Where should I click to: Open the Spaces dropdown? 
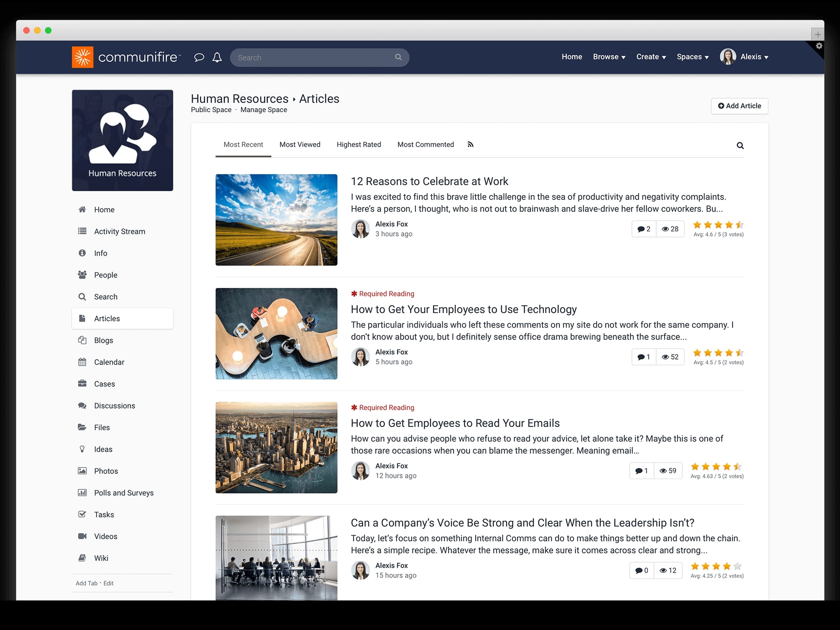[x=692, y=57]
